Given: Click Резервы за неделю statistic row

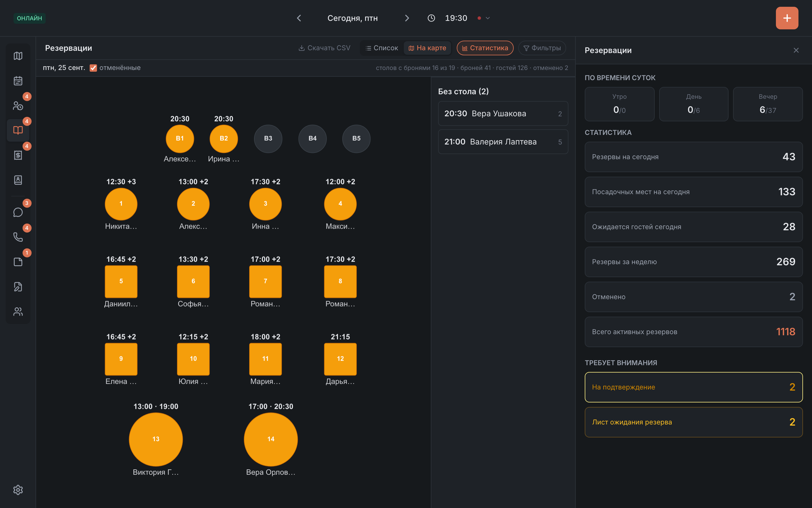Looking at the screenshot, I should tap(694, 262).
